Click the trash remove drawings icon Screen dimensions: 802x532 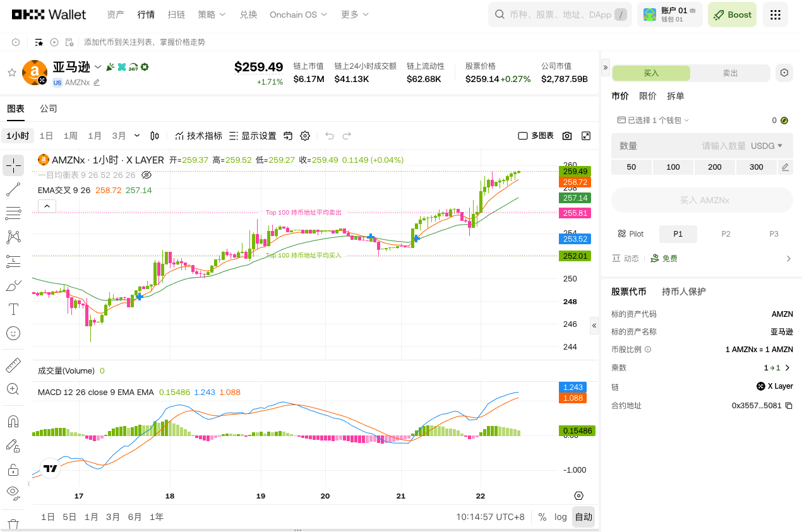click(x=13, y=524)
